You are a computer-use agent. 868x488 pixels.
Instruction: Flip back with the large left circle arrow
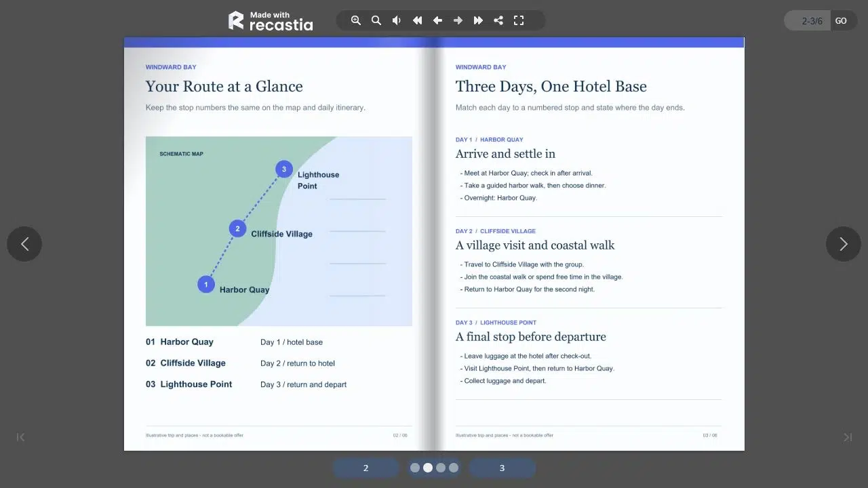click(24, 244)
